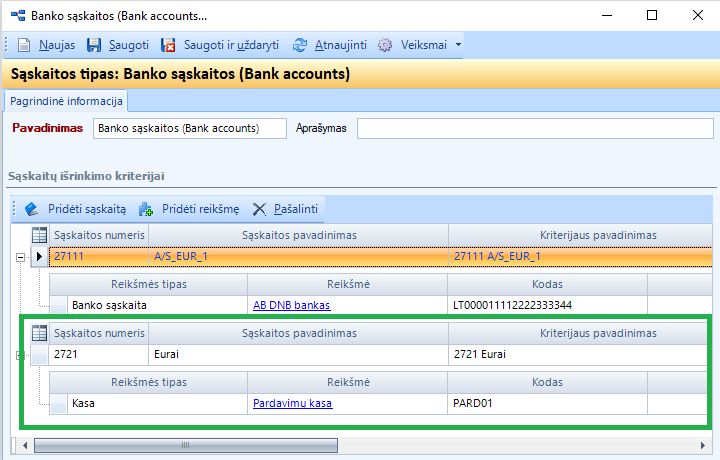Open the Veiksmai dropdown arrow
This screenshot has height=460, width=720.
458,45
